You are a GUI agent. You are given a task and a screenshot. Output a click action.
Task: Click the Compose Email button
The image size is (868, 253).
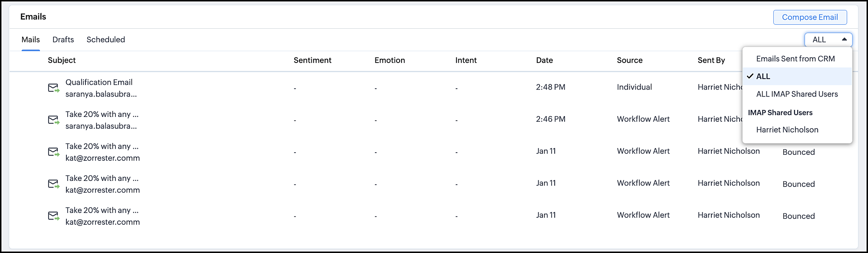pyautogui.click(x=810, y=17)
